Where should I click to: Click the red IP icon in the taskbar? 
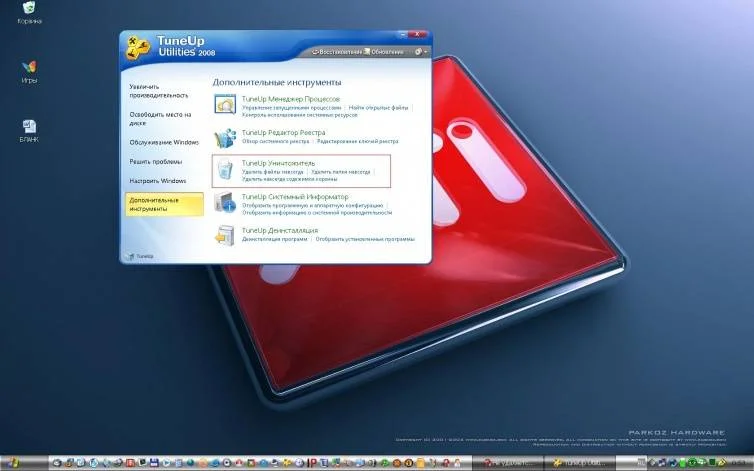point(312,464)
